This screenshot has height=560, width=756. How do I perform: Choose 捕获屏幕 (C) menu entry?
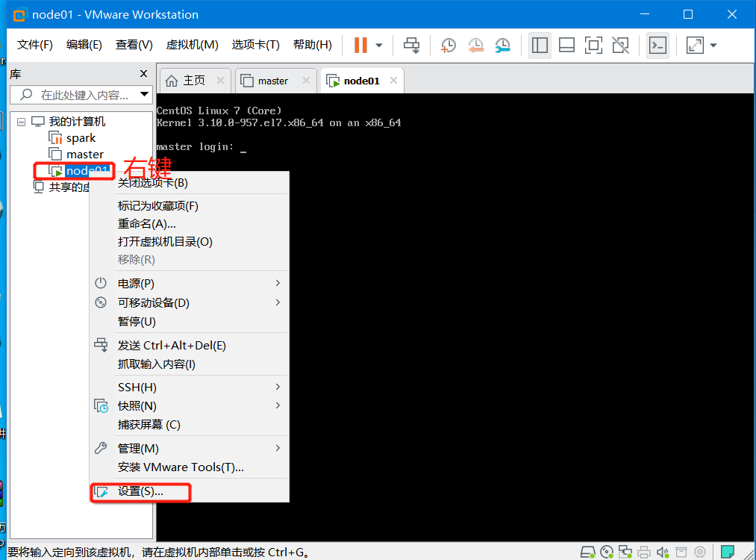tap(149, 424)
